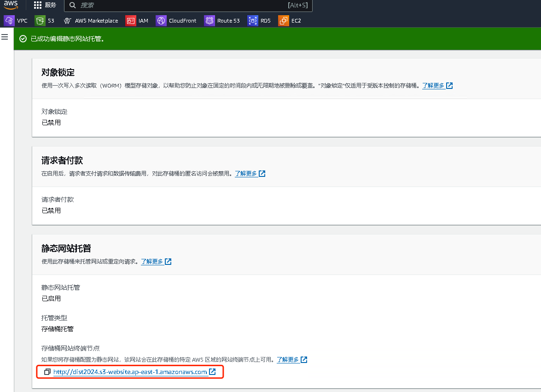The image size is (541, 392).
Task: Click external icon after endpoint URL
Action: 212,372
